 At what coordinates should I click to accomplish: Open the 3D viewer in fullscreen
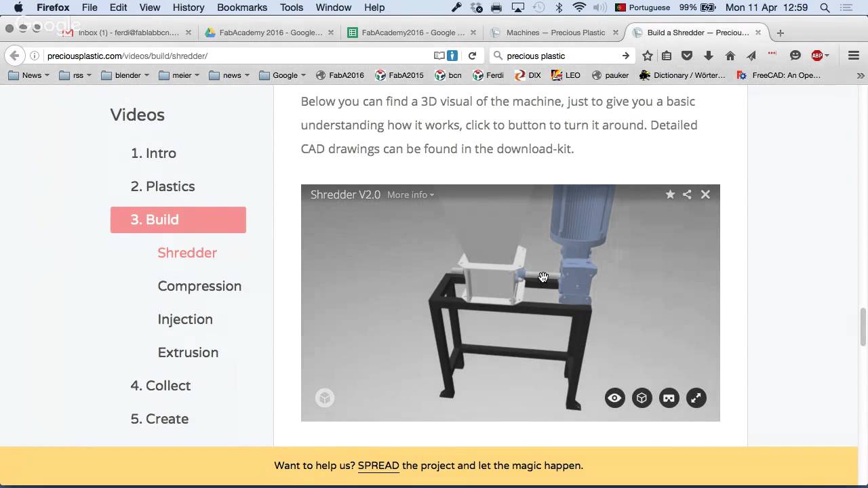(x=696, y=398)
